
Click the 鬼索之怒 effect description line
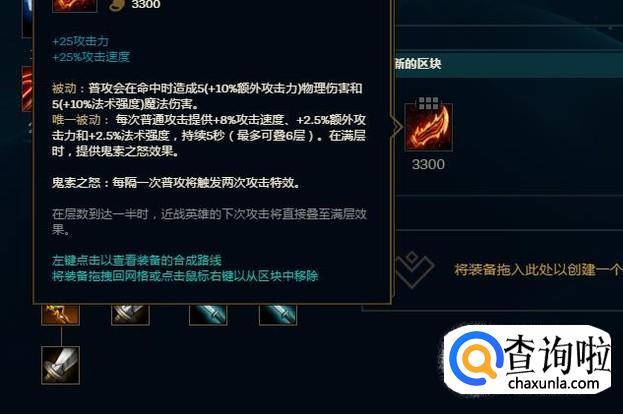click(176, 183)
